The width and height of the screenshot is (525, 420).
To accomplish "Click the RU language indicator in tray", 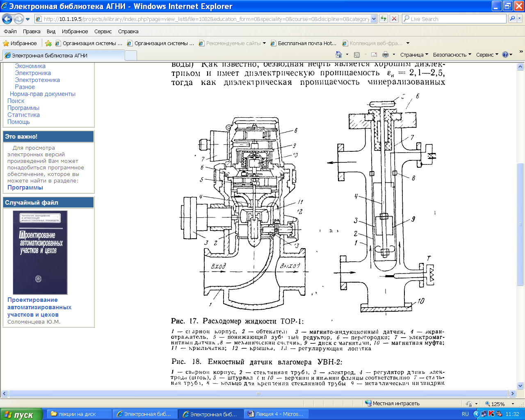I will click(x=465, y=414).
